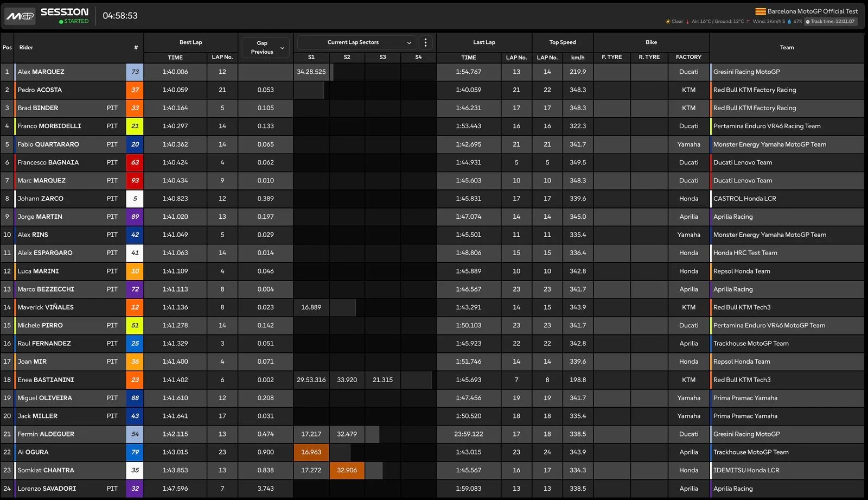The width and height of the screenshot is (868, 500).
Task: Click the CASTROL Honda LCR team
Action: coord(745,199)
